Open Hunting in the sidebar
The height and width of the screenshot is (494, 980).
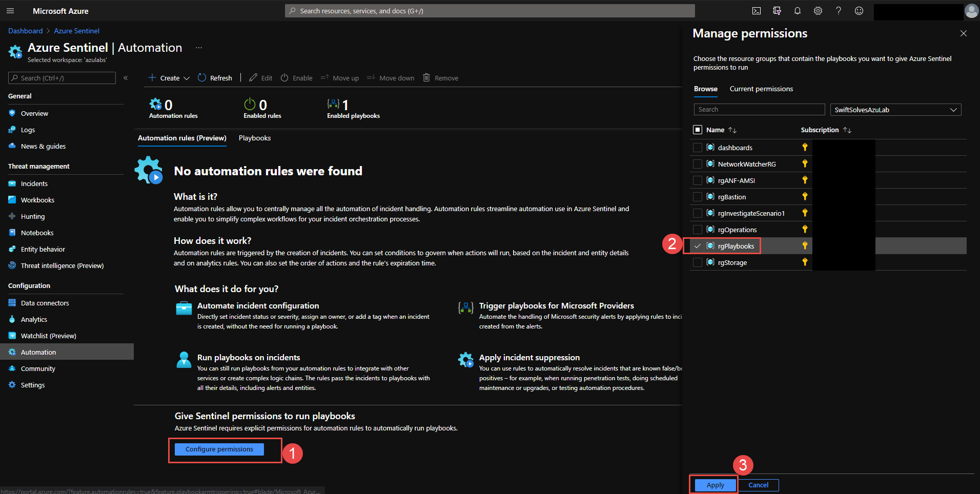coord(32,217)
